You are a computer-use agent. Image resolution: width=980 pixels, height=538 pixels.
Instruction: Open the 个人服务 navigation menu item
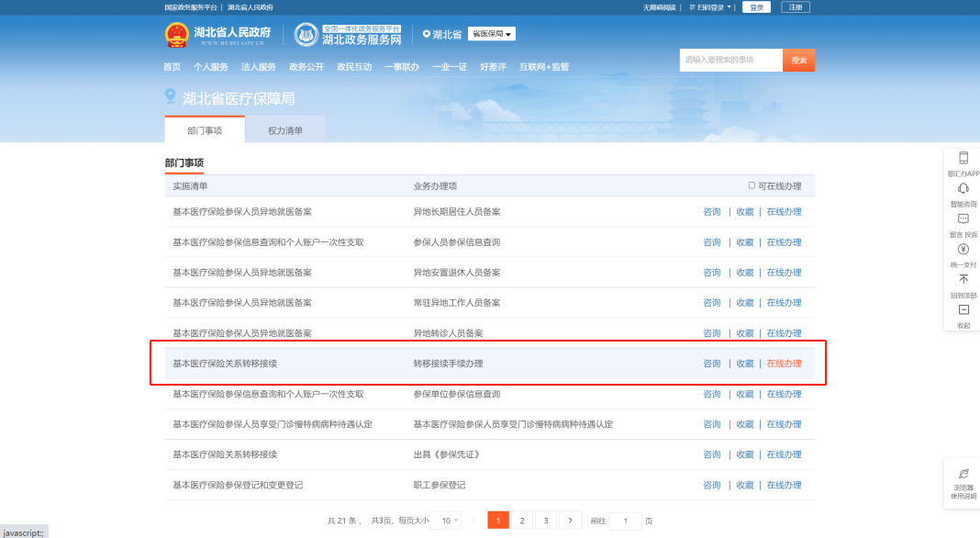(x=211, y=67)
